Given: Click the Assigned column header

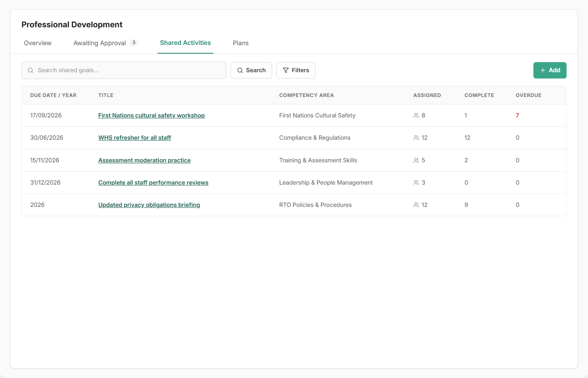Looking at the screenshot, I should (x=427, y=95).
